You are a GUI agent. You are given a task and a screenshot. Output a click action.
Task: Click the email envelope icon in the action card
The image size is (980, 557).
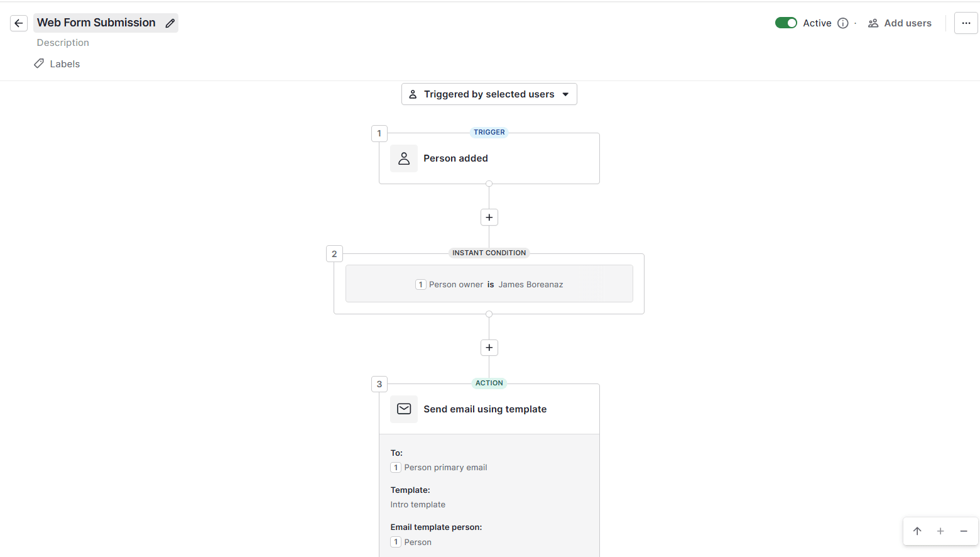coord(404,409)
